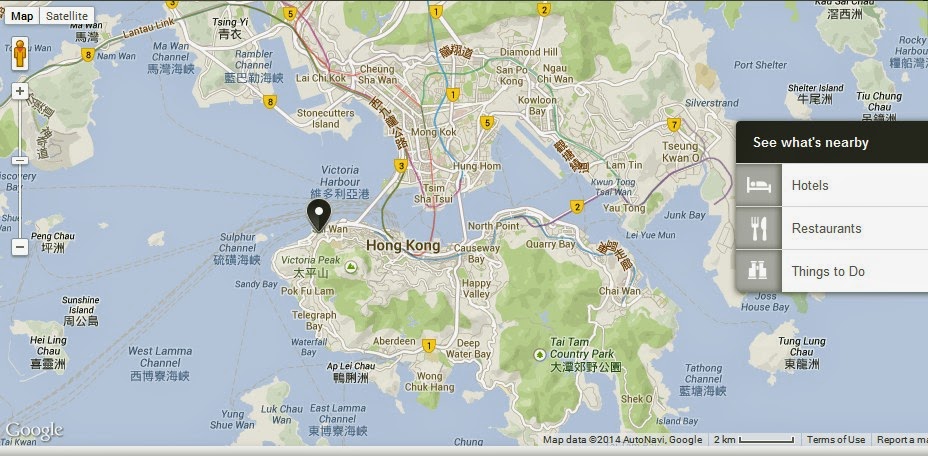Click route 1 shield near Aberdeen

pyautogui.click(x=429, y=345)
